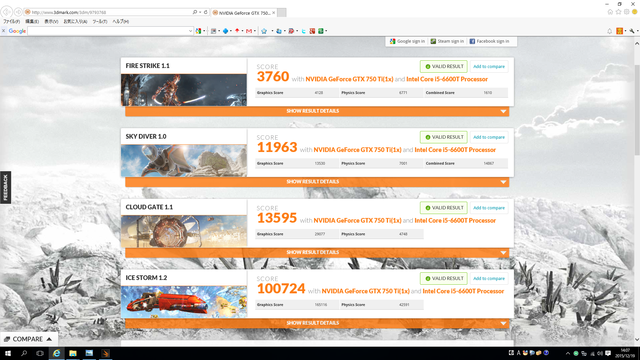Open the お気に入り(A) menu

(x=75, y=21)
